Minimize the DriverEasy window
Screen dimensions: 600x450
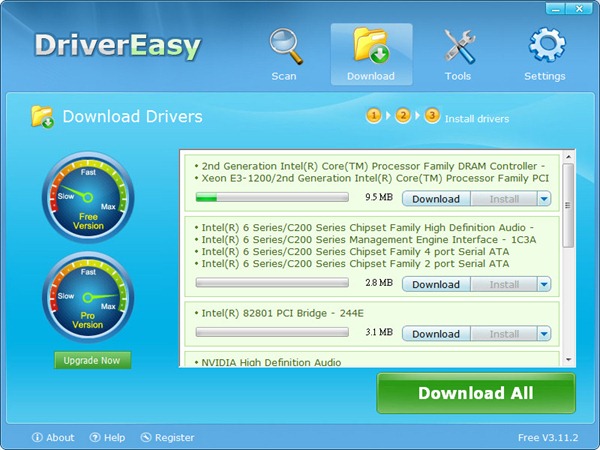click(556, 9)
